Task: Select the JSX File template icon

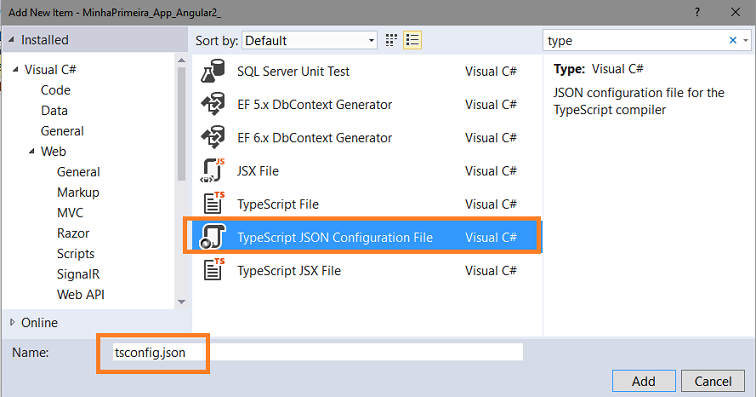Action: point(213,170)
